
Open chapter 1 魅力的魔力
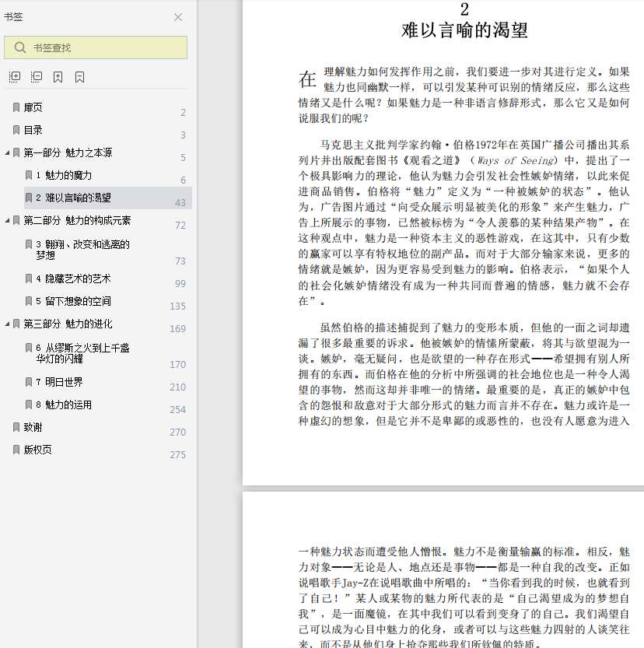(64, 175)
